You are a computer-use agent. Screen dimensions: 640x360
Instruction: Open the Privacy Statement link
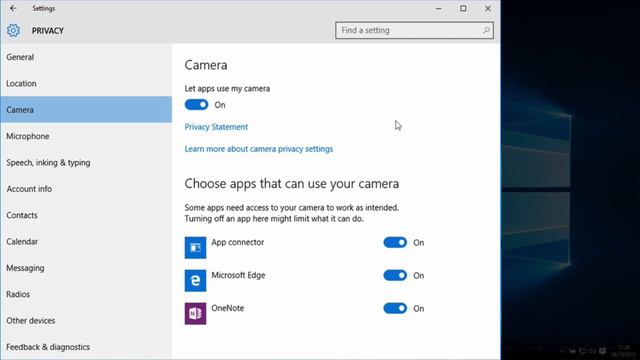pos(216,127)
